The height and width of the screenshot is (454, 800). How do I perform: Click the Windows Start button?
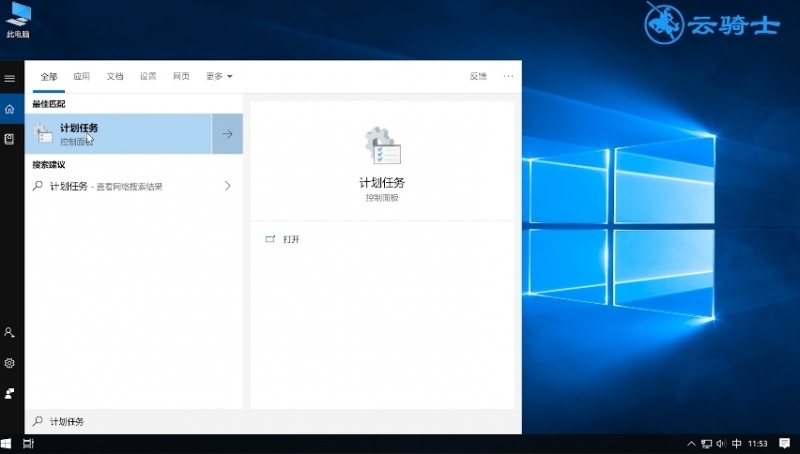click(6, 444)
